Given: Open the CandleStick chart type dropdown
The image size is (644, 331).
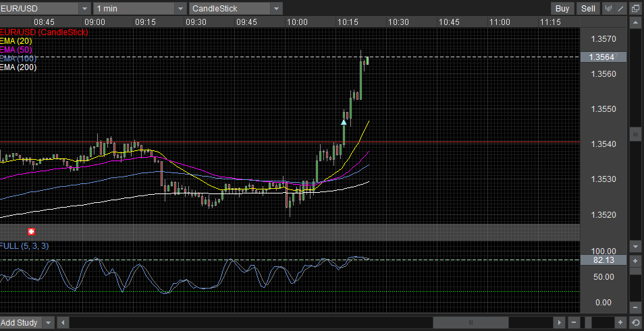Looking at the screenshot, I should coord(276,8).
